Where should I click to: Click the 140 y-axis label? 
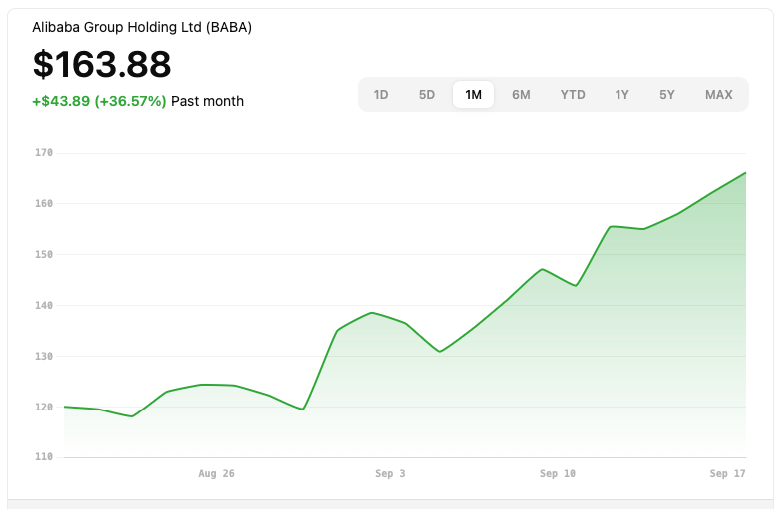tap(44, 305)
